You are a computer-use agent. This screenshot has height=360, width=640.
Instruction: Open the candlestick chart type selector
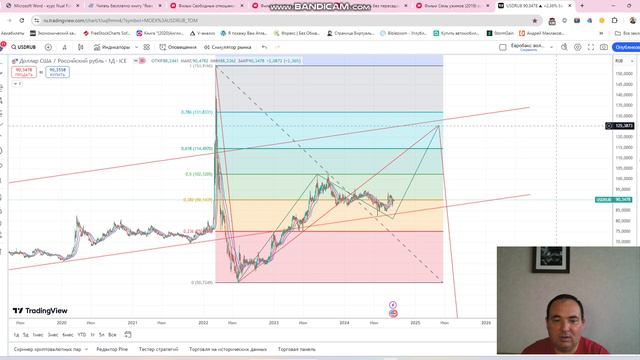pyautogui.click(x=80, y=47)
